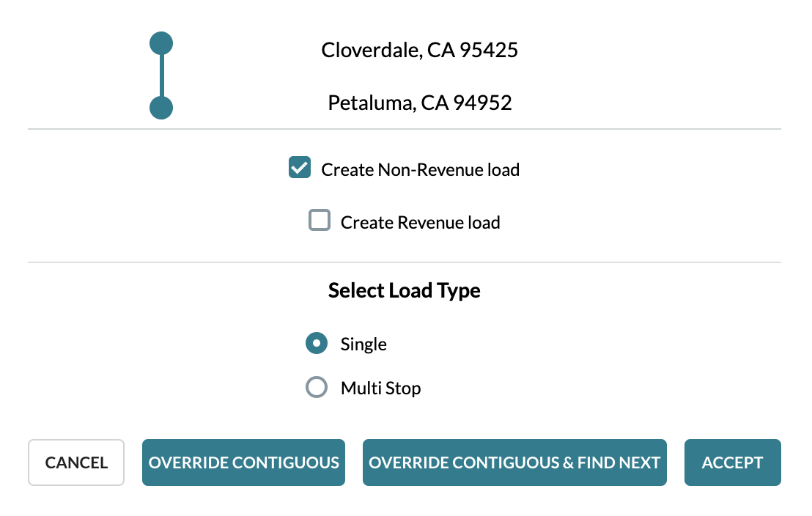Image resolution: width=812 pixels, height=516 pixels.
Task: Click the Petaluma, CA 94952 address label
Action: tap(419, 103)
